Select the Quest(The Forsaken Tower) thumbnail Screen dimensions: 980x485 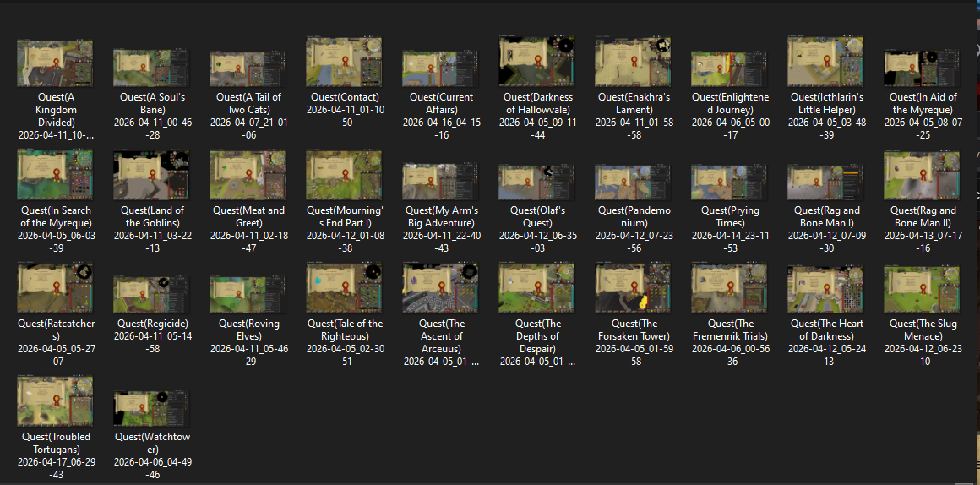click(633, 288)
